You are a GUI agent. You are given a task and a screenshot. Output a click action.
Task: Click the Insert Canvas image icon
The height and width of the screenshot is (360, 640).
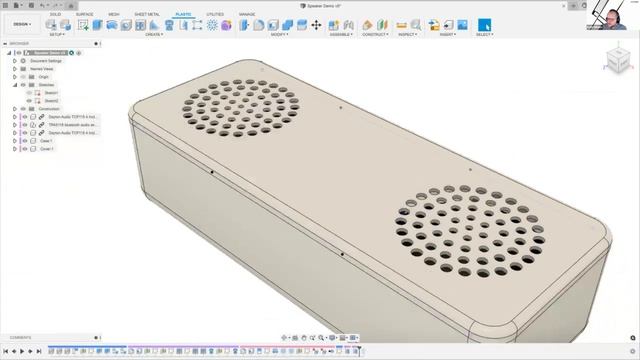tap(462, 25)
